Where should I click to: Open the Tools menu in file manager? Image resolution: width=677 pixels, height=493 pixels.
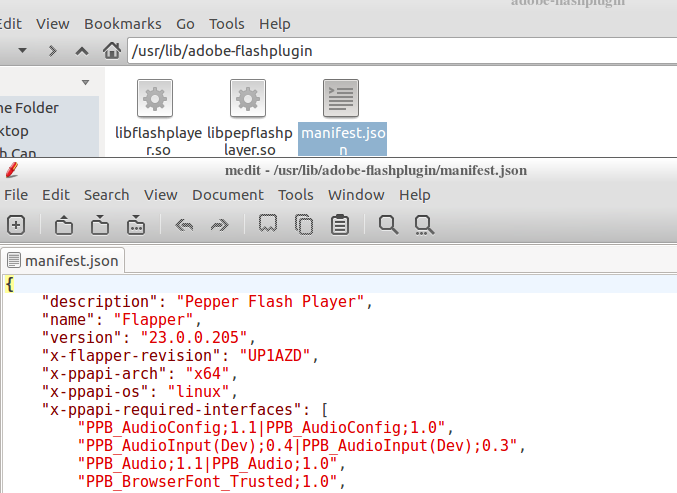click(227, 24)
